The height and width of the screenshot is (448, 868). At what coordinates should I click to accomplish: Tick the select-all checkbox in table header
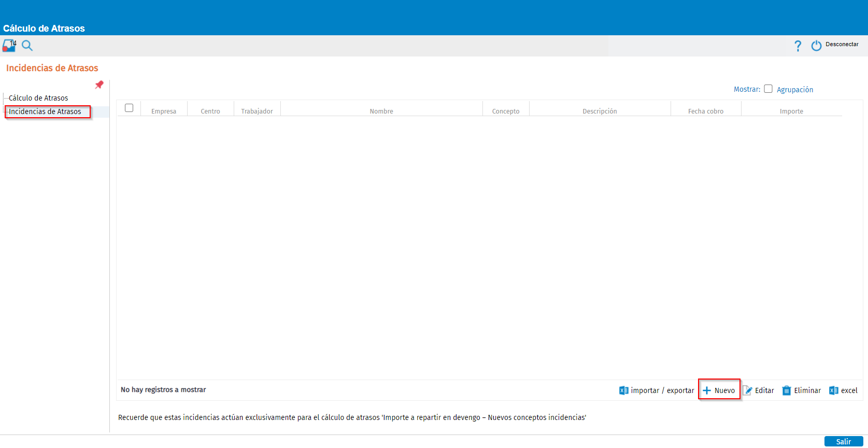click(x=129, y=108)
